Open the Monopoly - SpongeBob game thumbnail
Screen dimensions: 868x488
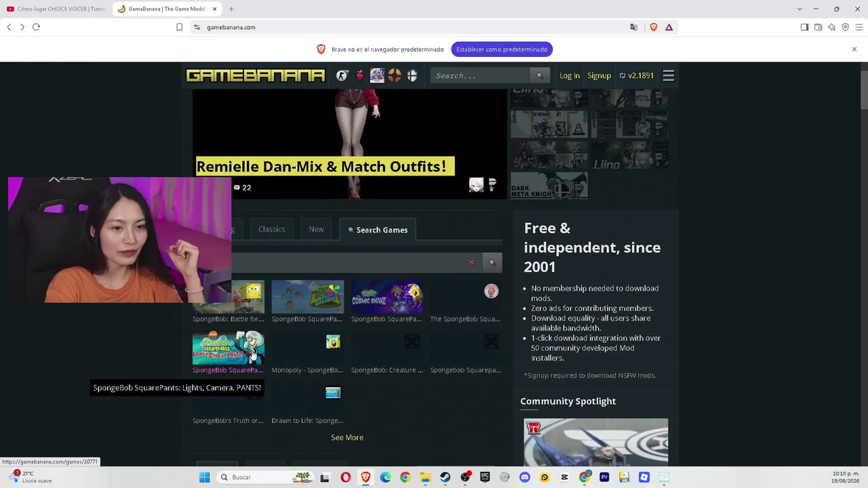point(307,348)
